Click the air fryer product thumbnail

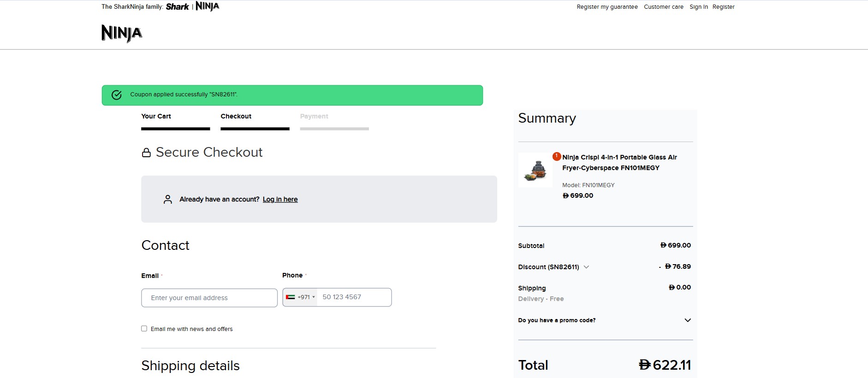535,170
